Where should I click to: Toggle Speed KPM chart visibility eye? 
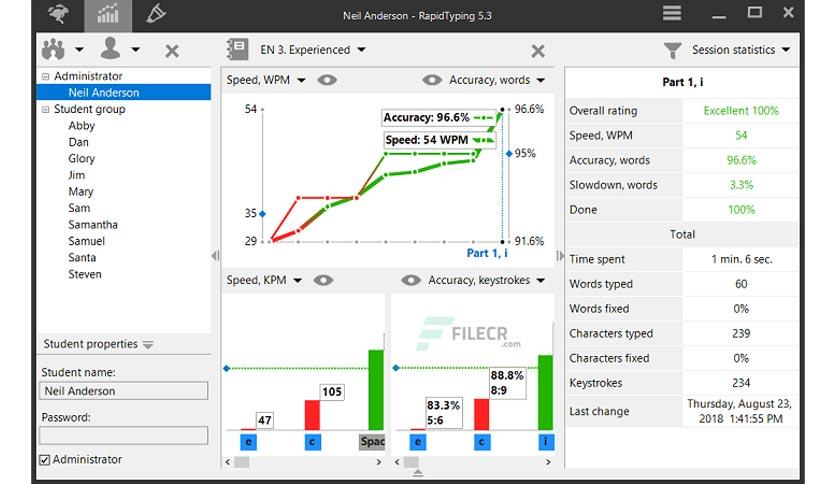pyautogui.click(x=323, y=280)
